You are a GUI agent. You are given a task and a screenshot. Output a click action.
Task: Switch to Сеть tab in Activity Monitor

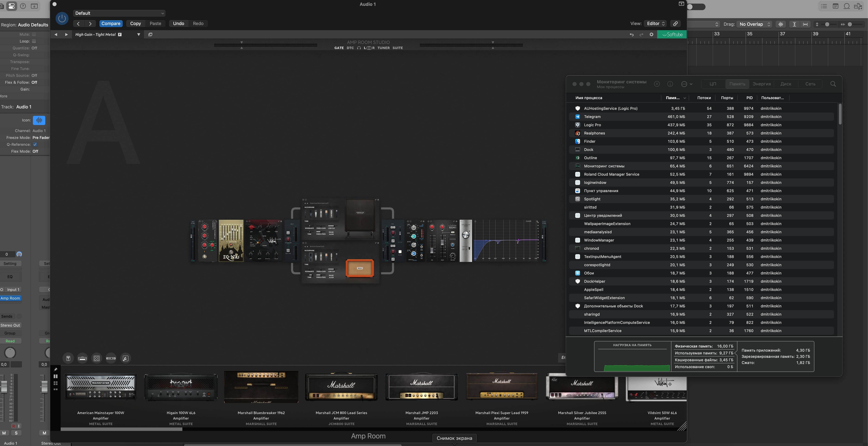pos(810,84)
